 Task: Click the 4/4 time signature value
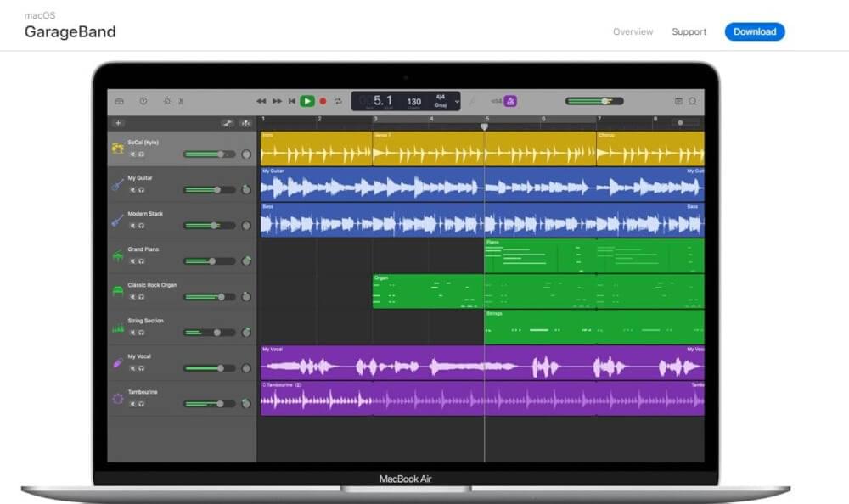coord(440,98)
